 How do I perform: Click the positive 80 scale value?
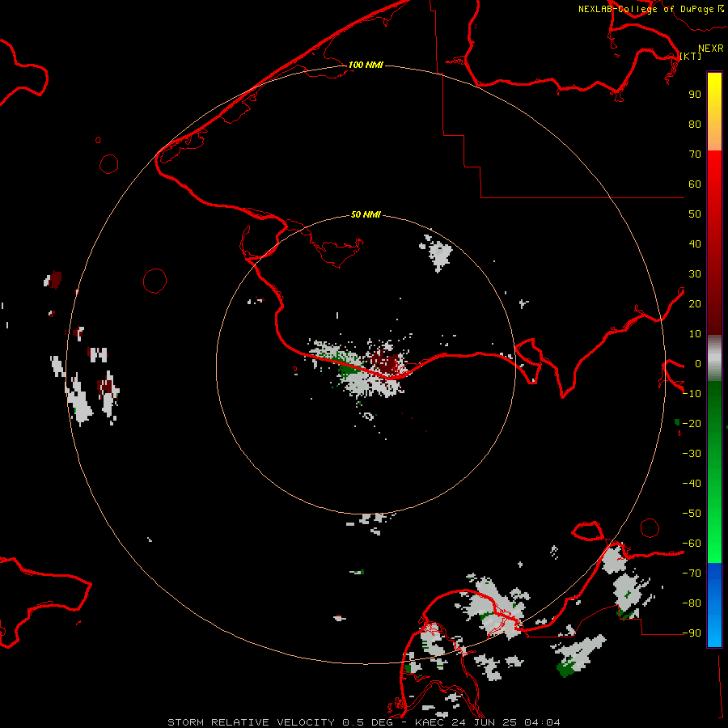pos(695,124)
